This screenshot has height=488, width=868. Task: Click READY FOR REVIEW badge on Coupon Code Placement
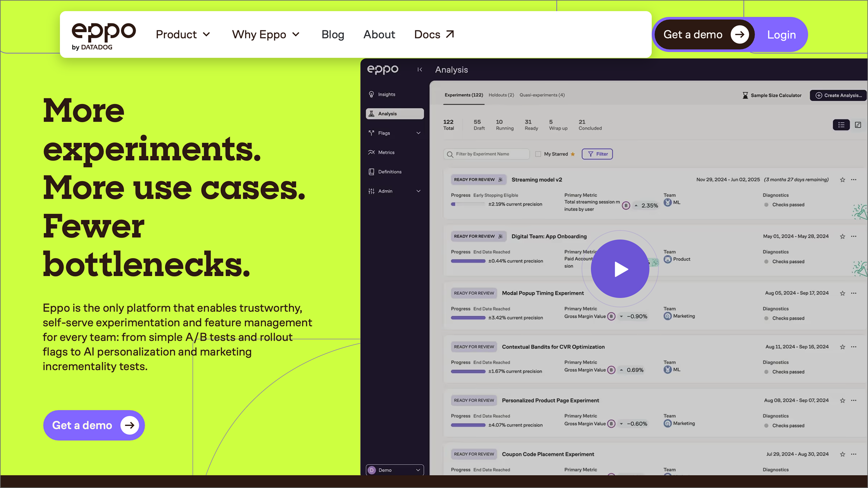(x=474, y=454)
